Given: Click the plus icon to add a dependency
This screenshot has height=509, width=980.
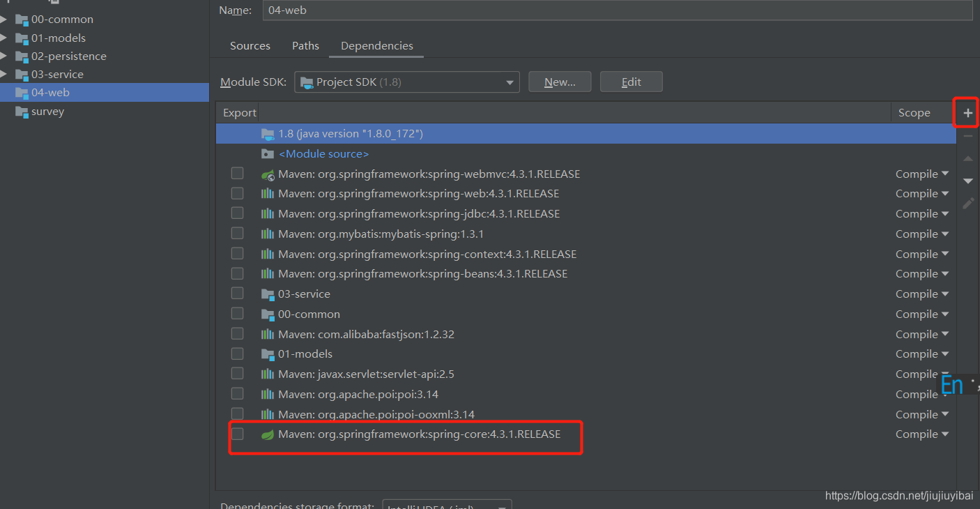Looking at the screenshot, I should 967,112.
